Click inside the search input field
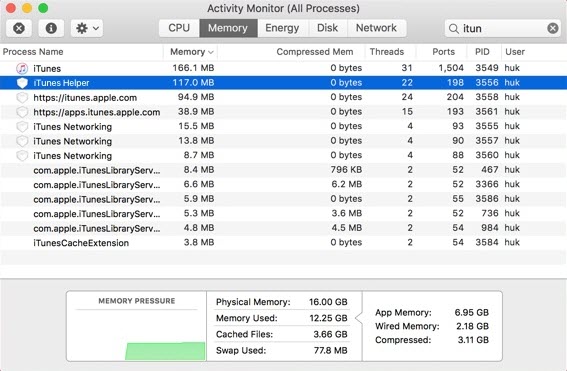 coord(503,28)
